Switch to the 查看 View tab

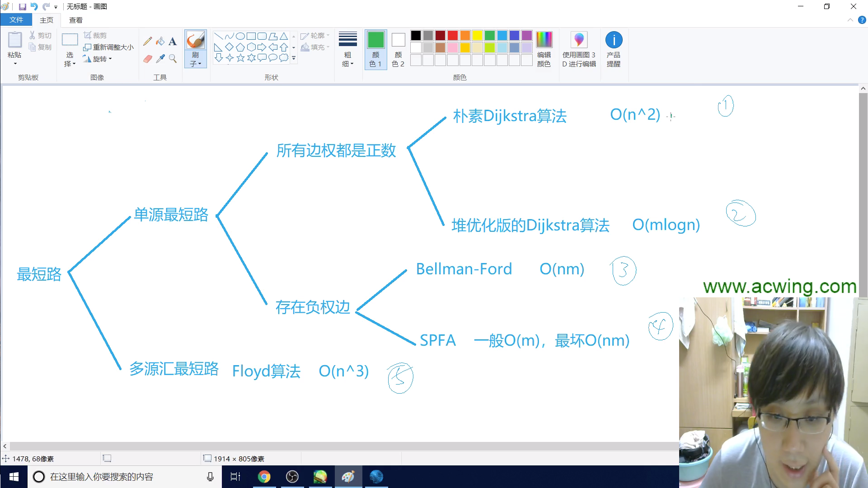[75, 20]
